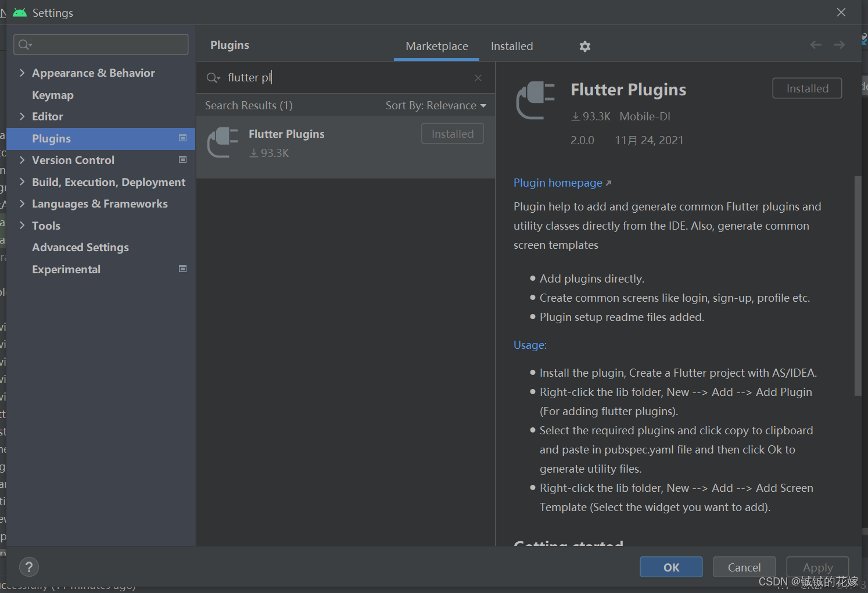Click the Usage heading link
868x593 pixels.
tap(530, 345)
